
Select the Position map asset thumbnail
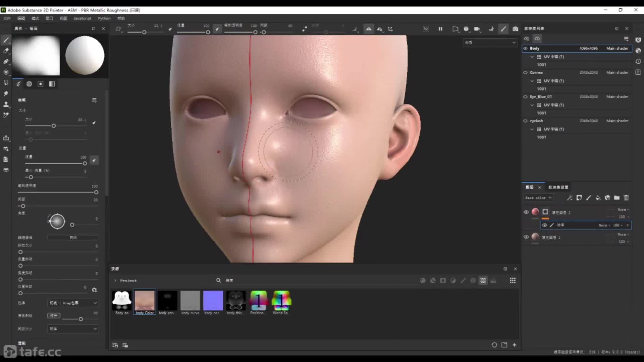259,302
